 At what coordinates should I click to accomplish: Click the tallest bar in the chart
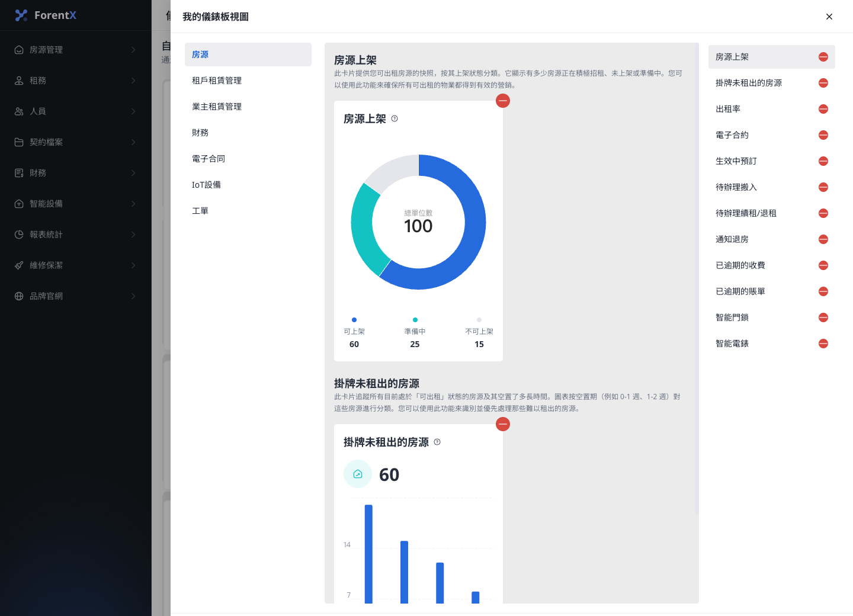(368, 554)
